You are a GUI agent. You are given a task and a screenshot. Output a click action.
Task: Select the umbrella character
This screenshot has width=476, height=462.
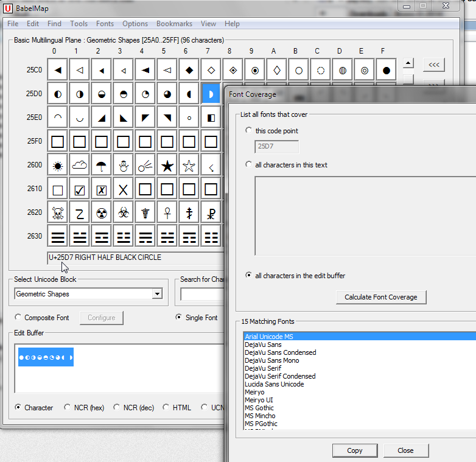coord(102,166)
